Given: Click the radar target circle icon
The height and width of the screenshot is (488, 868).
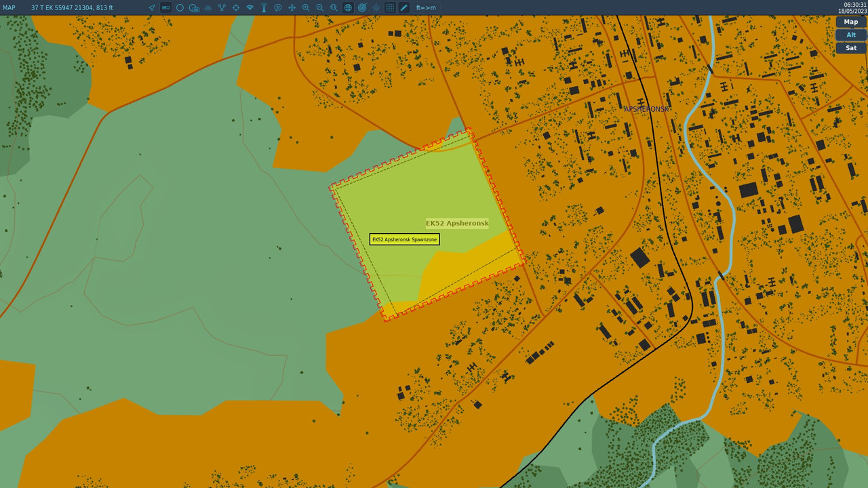Looking at the screenshot, I should (362, 7).
